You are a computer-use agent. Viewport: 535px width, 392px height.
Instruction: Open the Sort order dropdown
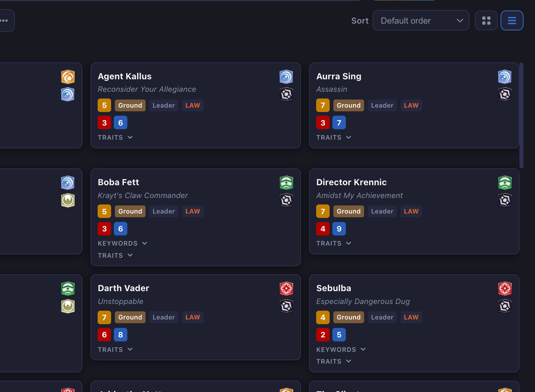[x=421, y=21]
